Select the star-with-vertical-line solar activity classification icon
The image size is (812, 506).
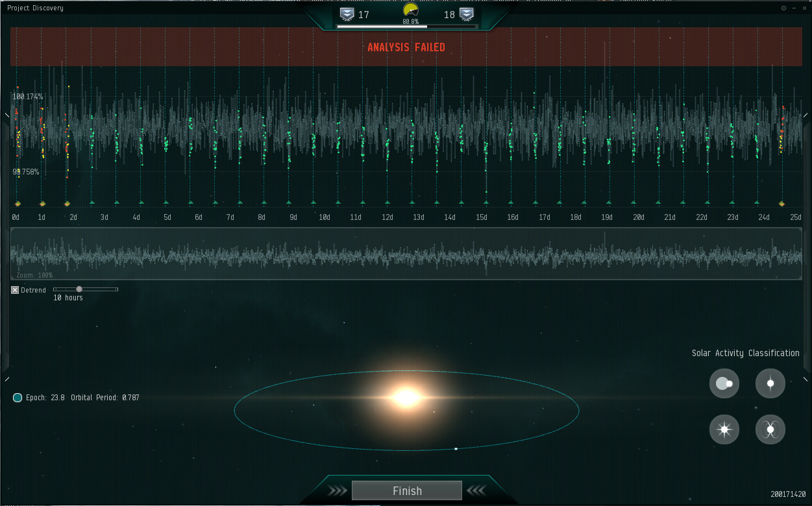770,383
